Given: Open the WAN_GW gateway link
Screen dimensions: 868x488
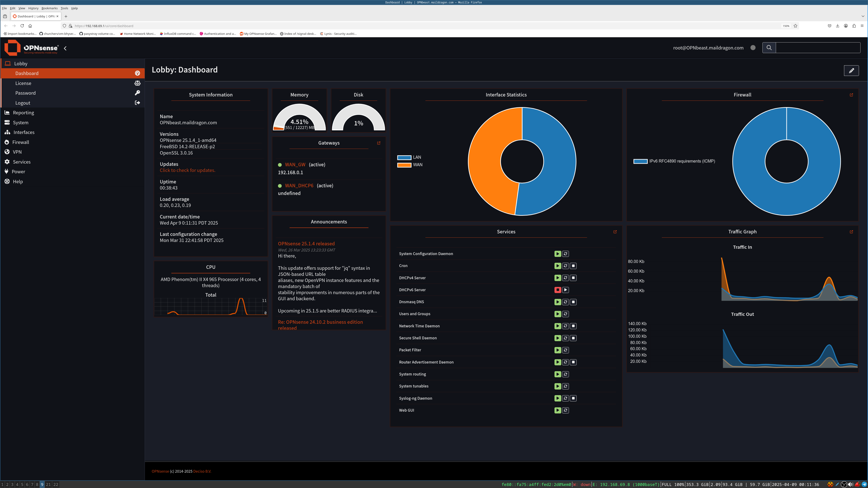Looking at the screenshot, I should coord(295,165).
